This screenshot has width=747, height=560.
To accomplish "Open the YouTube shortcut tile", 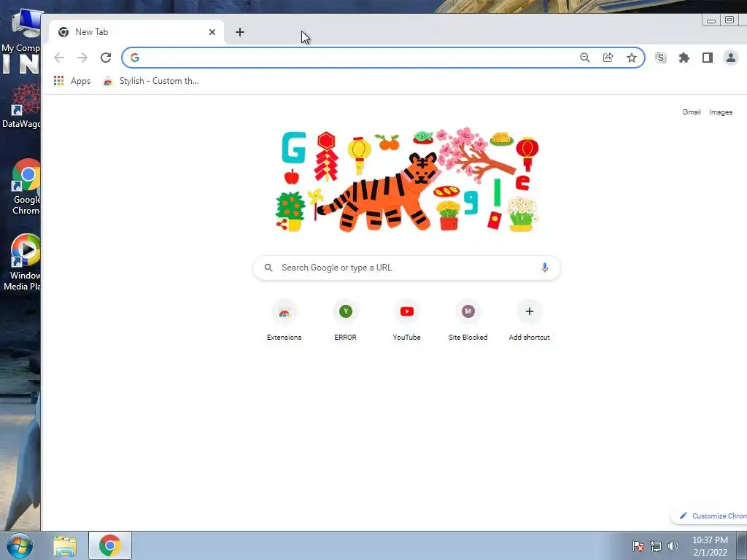I will click(x=407, y=321).
